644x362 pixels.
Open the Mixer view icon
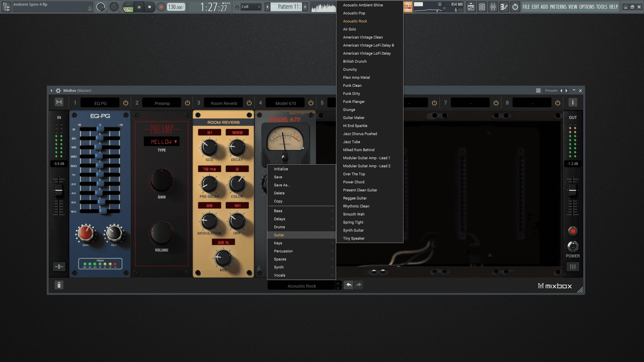point(493,7)
